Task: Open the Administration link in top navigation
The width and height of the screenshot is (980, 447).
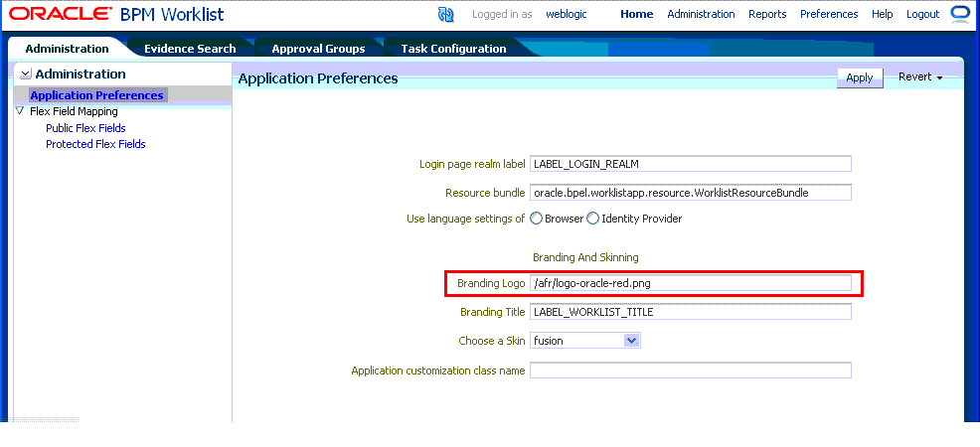Action: tap(701, 14)
